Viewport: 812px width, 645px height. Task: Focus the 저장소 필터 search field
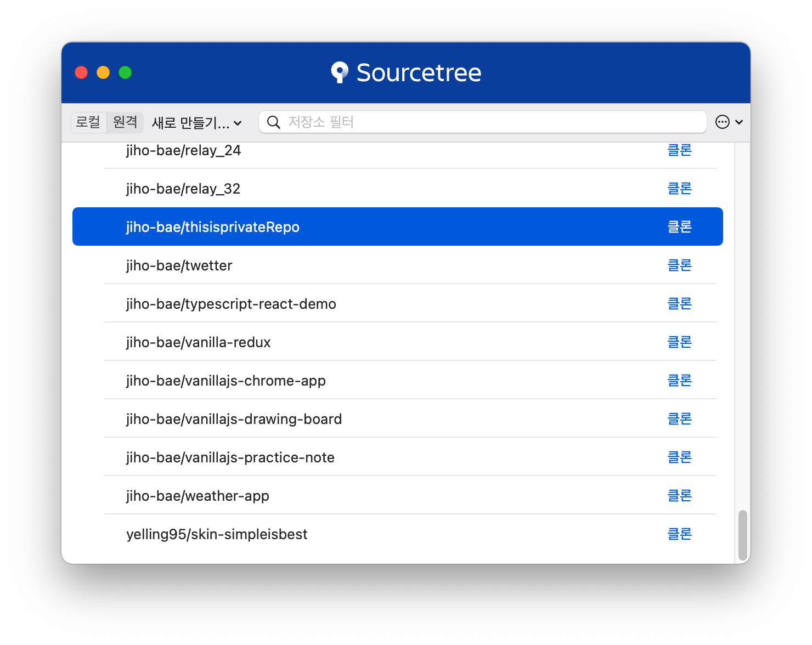[483, 122]
